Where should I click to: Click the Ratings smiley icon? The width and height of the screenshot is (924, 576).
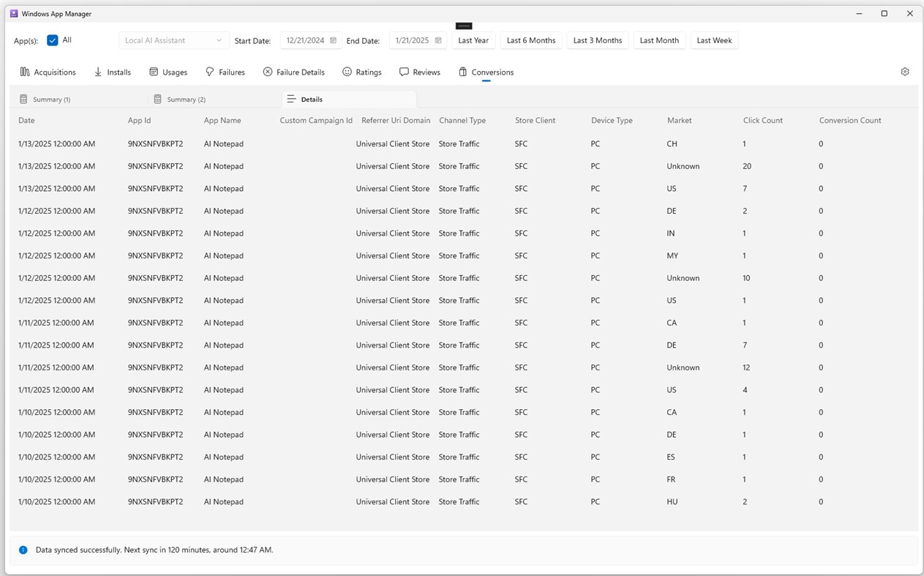pyautogui.click(x=347, y=72)
